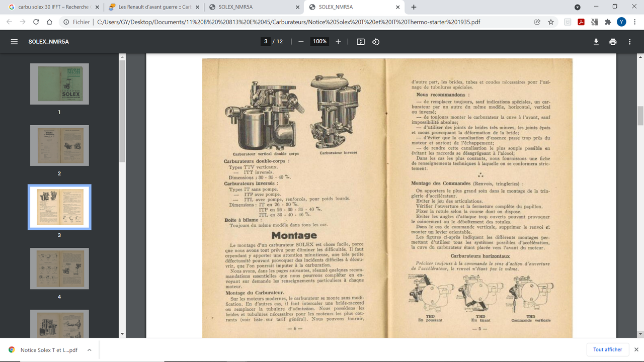Image resolution: width=644 pixels, height=362 pixels.
Task: Open the Adobe Acrobat extension
Action: [x=581, y=22]
